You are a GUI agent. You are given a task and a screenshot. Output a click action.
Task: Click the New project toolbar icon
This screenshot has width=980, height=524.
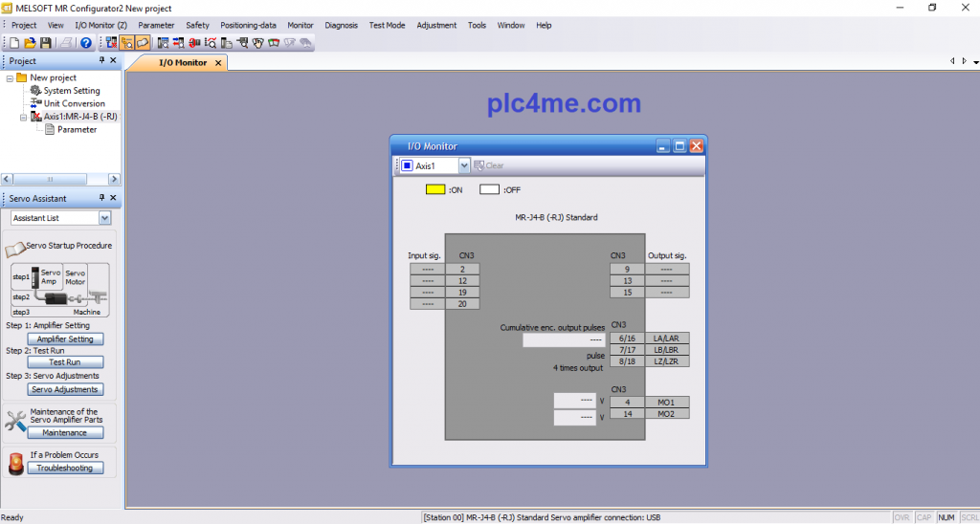point(14,43)
